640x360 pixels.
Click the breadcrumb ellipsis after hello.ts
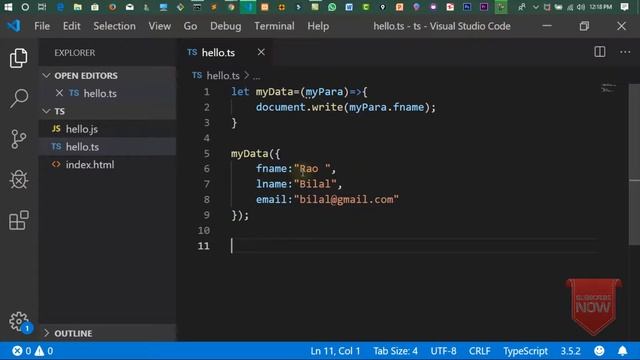tap(256, 76)
